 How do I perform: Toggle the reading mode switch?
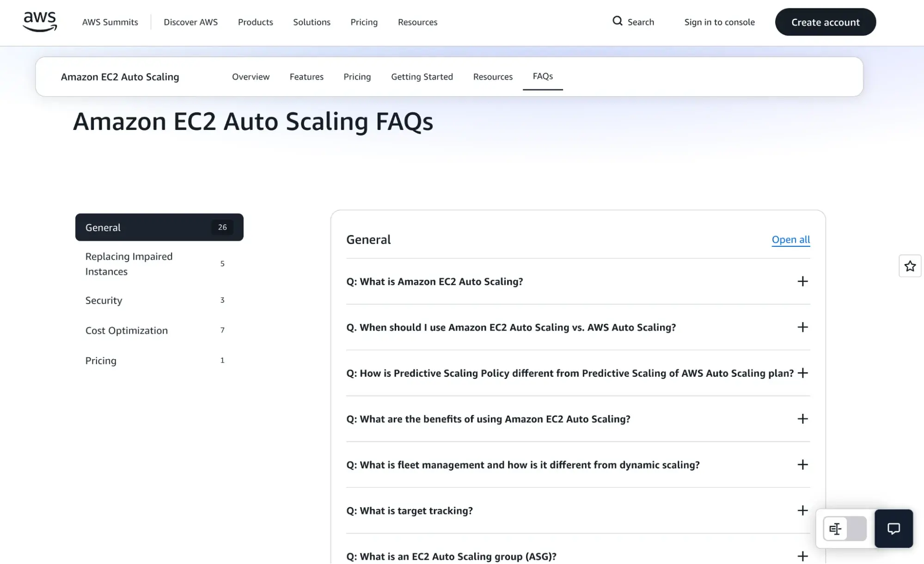844,528
